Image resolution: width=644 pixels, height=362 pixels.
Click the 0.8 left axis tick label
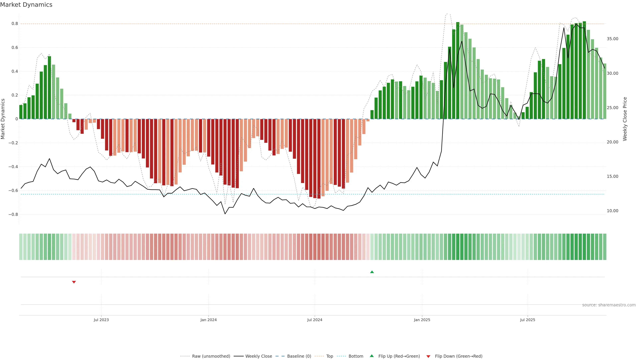coord(15,24)
